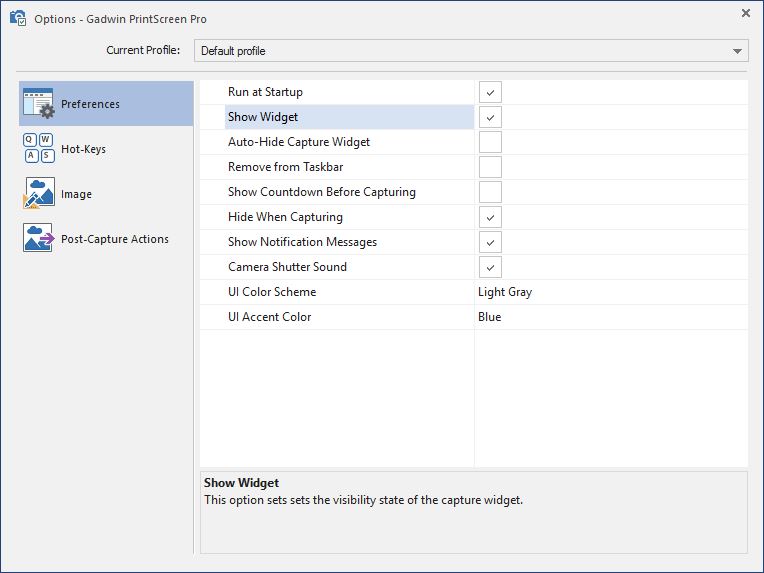Open the Current Profile dropdown arrow
This screenshot has height=573, width=764.
coord(737,50)
